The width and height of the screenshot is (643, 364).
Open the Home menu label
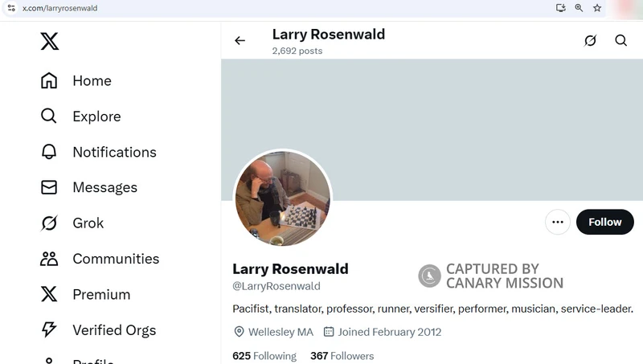point(92,80)
